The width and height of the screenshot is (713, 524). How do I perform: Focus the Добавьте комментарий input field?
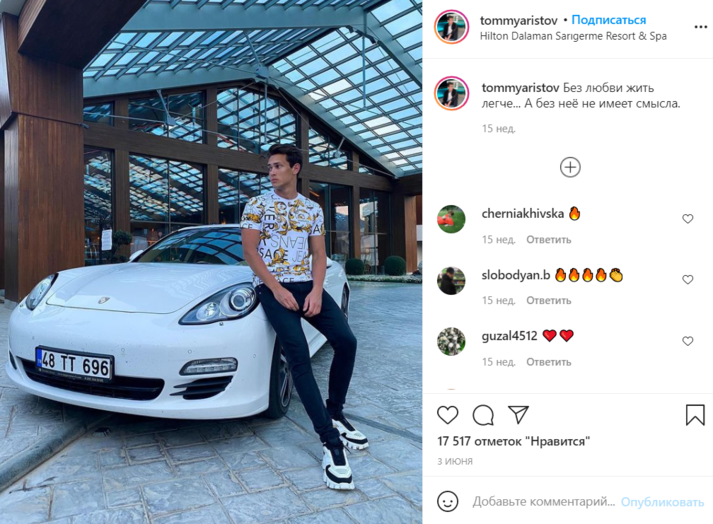point(543,502)
